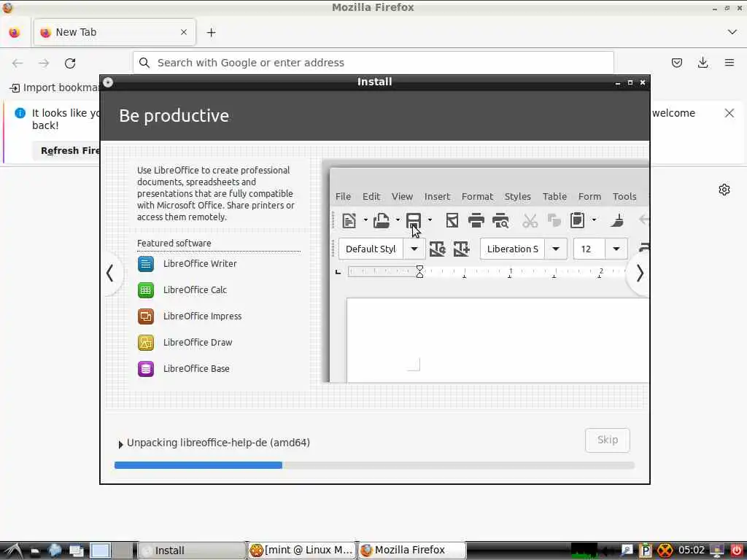Click Import bookmarks in Firefox toolbar
This screenshot has height=560, width=747.
55,88
